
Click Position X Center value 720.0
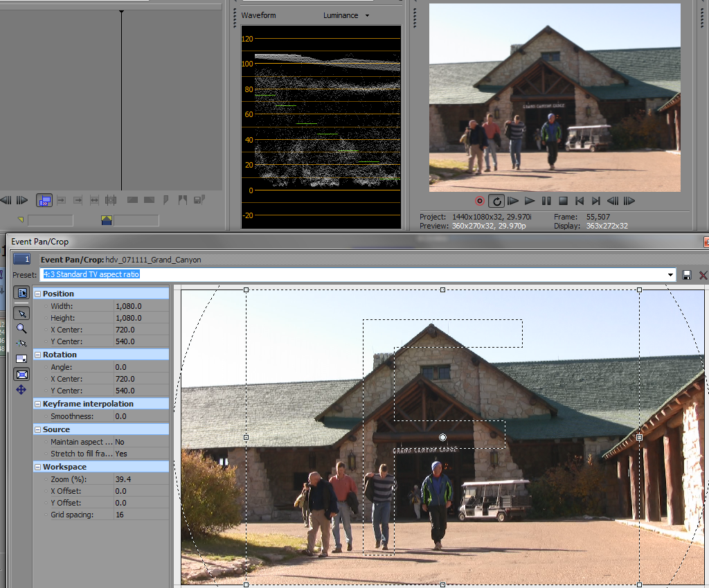141,330
